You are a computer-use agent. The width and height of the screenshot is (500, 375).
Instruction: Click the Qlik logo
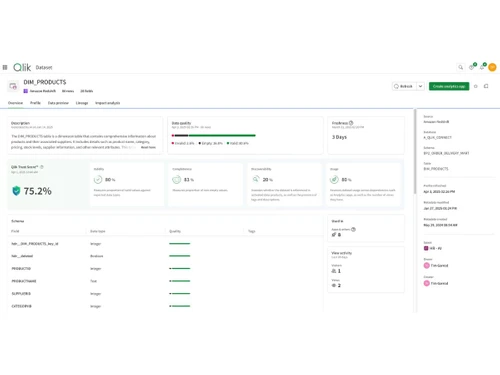pyautogui.click(x=22, y=67)
